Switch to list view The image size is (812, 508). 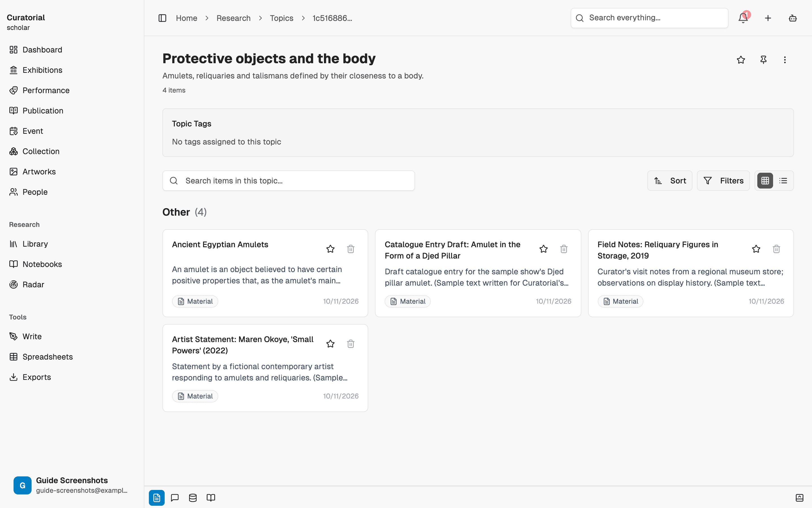pyautogui.click(x=784, y=181)
